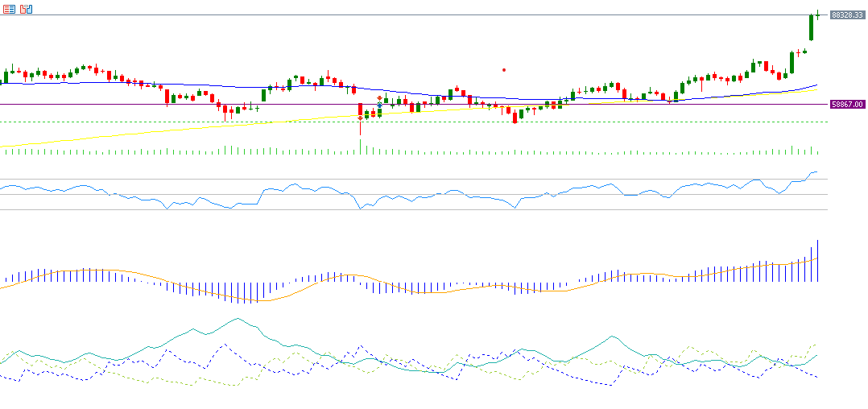Click the red down arrow on long wick
This screenshot has width=868, height=409.
tap(360, 118)
